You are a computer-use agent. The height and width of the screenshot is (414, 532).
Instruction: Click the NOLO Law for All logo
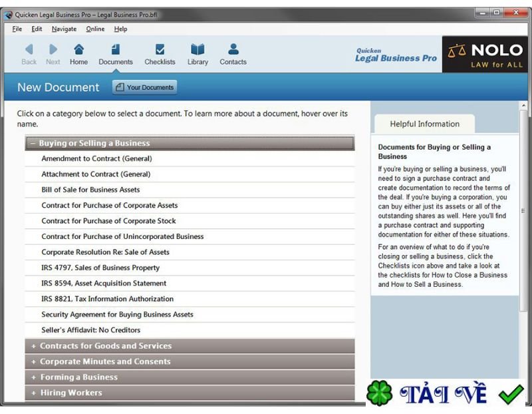[x=485, y=55]
